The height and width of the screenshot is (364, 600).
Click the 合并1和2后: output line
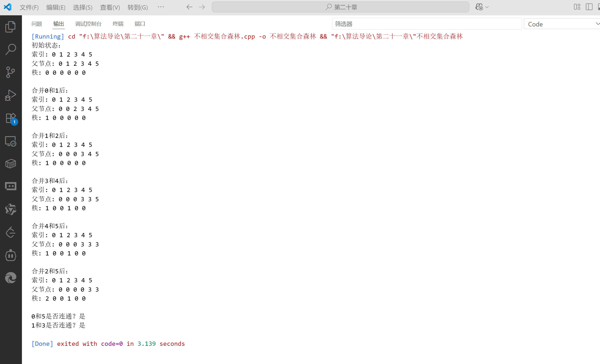50,136
